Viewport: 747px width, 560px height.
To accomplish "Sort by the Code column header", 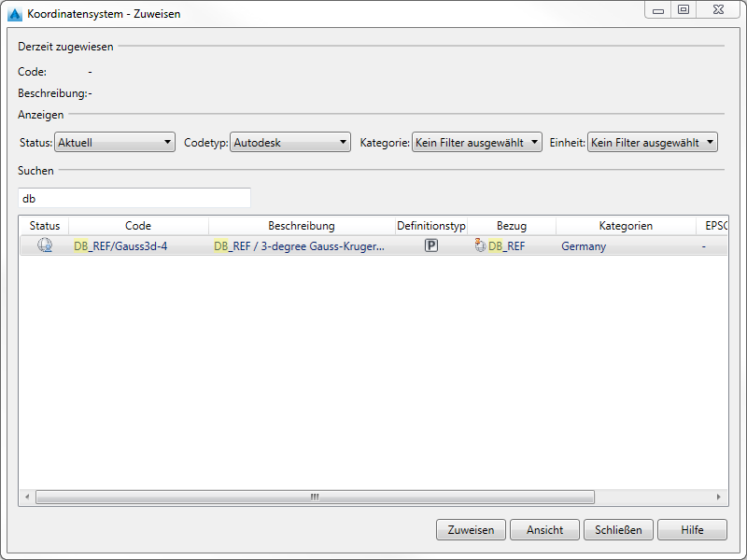I will pyautogui.click(x=138, y=226).
